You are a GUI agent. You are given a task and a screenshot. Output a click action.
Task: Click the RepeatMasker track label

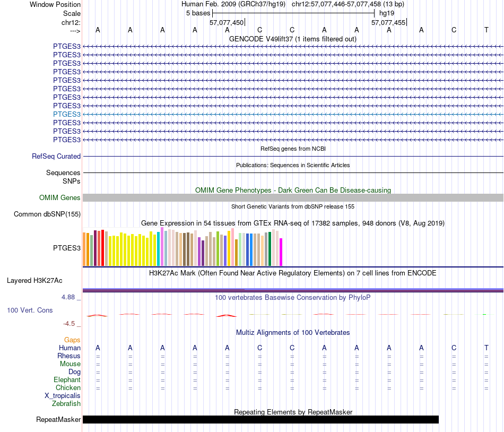point(58,419)
